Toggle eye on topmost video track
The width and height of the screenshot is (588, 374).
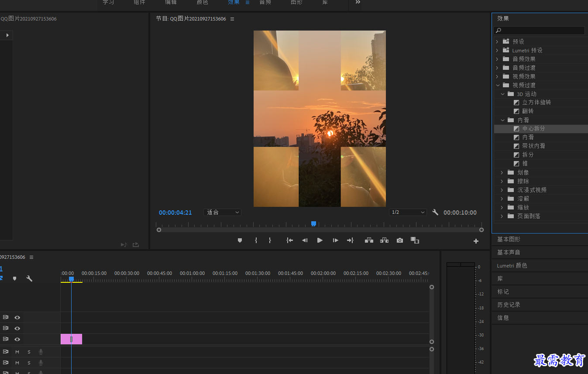point(17,317)
